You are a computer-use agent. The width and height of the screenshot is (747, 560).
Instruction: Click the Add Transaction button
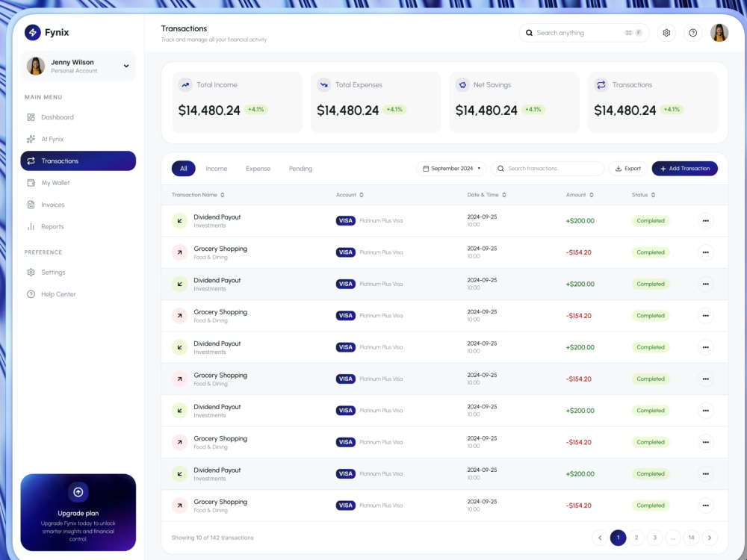684,169
